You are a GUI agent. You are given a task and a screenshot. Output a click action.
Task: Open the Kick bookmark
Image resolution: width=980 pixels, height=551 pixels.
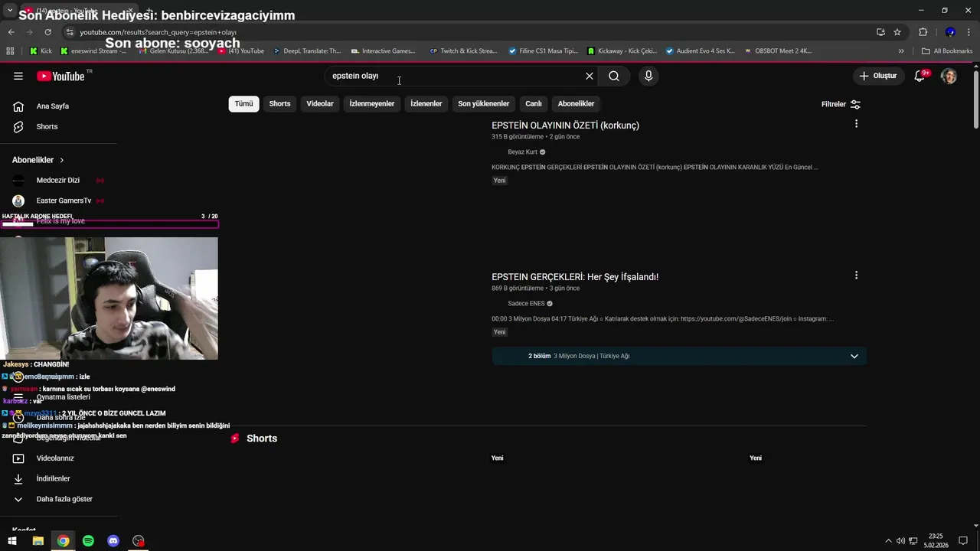click(x=41, y=51)
